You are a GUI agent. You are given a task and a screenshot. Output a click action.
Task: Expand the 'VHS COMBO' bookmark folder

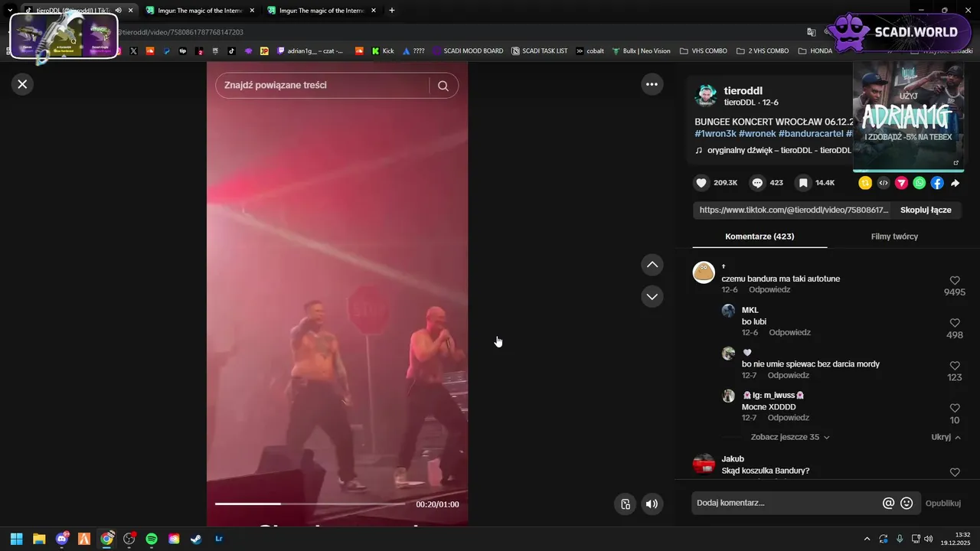click(x=704, y=51)
